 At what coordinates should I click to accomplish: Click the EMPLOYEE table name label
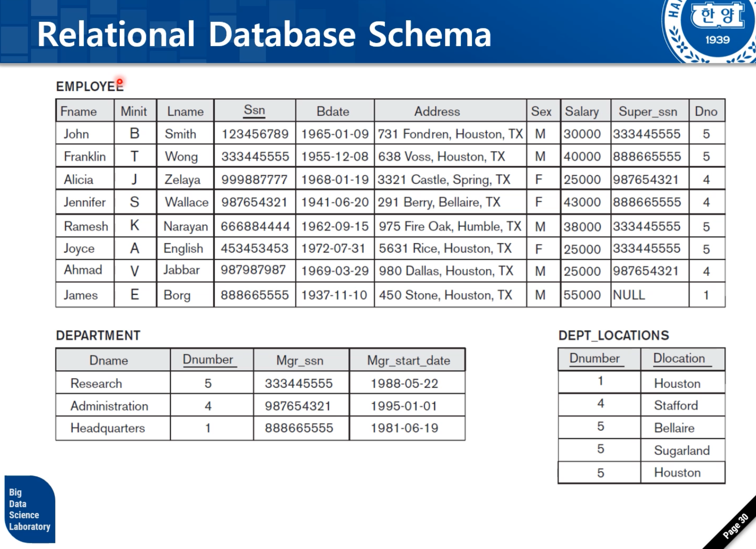coord(89,86)
